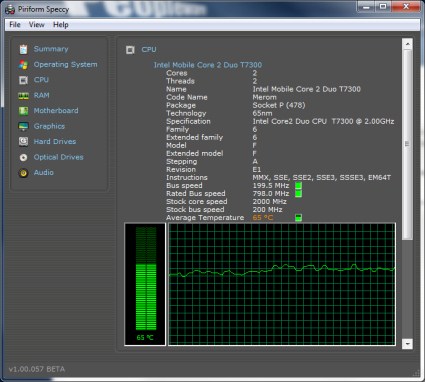Click the Instructions value MMX, SSE list
This screenshot has height=382, width=425.
(322, 178)
